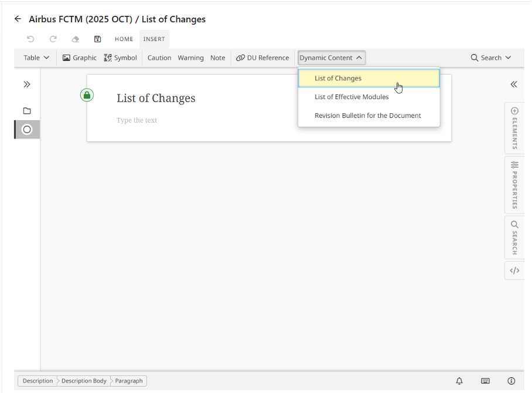Collapse the Dynamic Content dropdown

332,57
